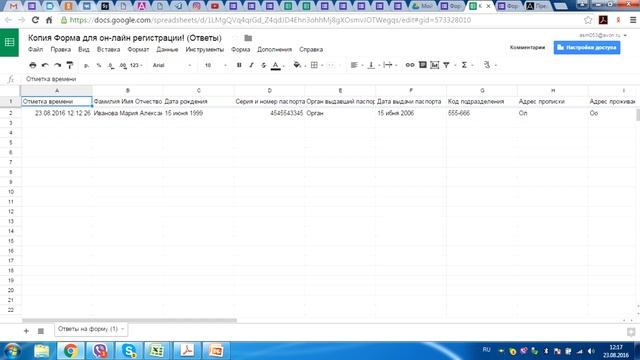The height and width of the screenshot is (360, 640).
Task: Open the font size 10 dropdown
Action: tap(216, 65)
